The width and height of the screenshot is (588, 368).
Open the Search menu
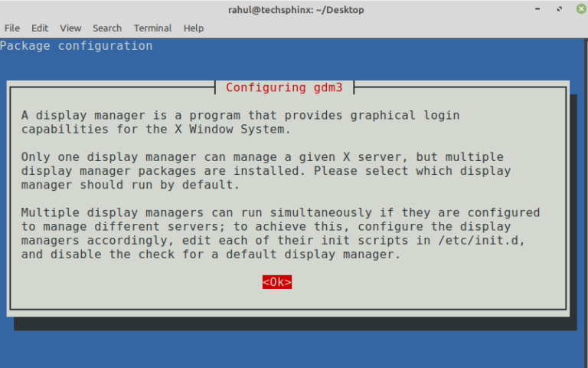pyautogui.click(x=107, y=28)
